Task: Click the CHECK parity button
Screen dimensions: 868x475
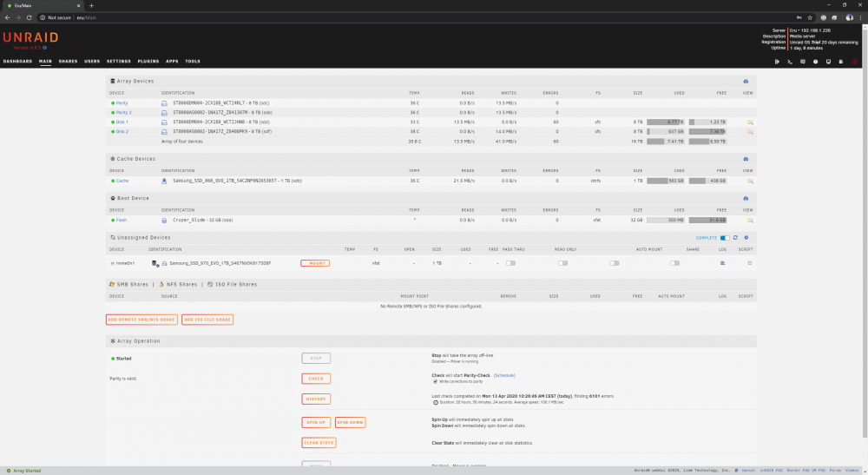Action: (x=316, y=379)
